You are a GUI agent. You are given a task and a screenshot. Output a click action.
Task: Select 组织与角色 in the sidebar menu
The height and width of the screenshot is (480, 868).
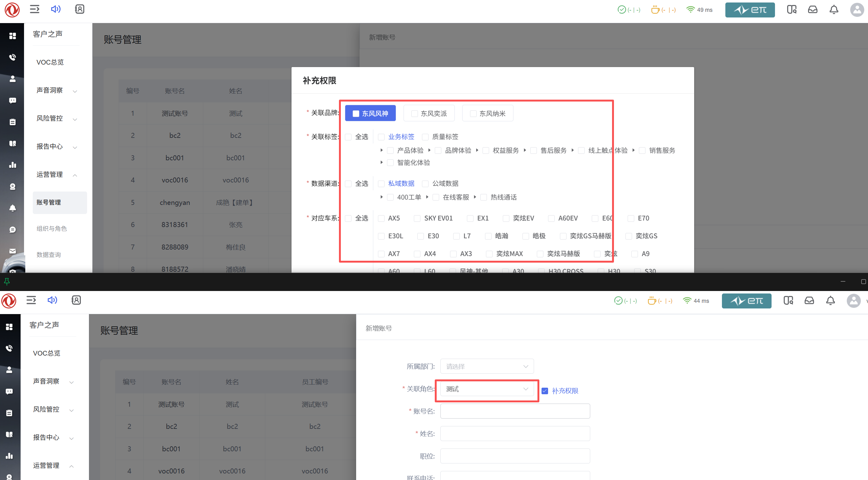point(51,229)
